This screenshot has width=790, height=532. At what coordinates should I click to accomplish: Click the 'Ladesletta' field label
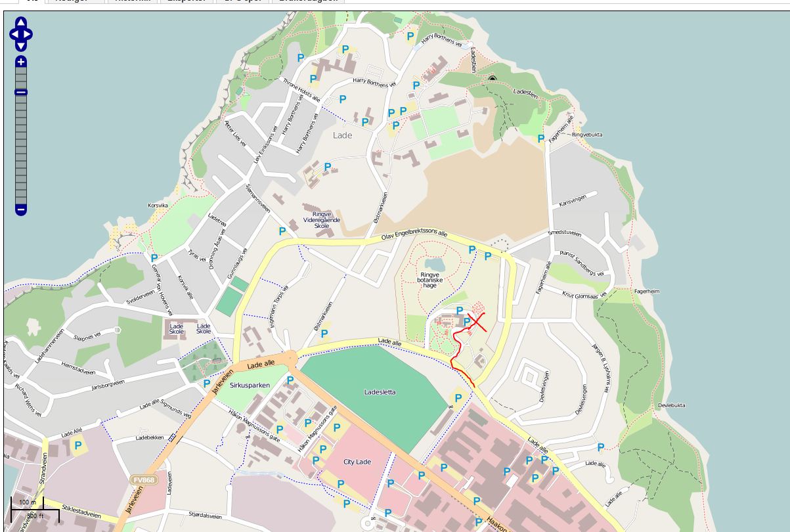pyautogui.click(x=380, y=392)
